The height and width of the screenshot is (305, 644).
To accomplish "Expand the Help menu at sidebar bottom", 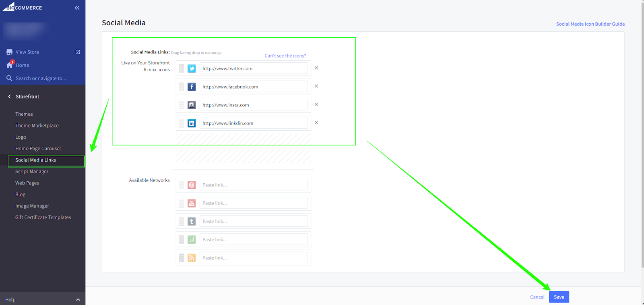I will click(78, 300).
